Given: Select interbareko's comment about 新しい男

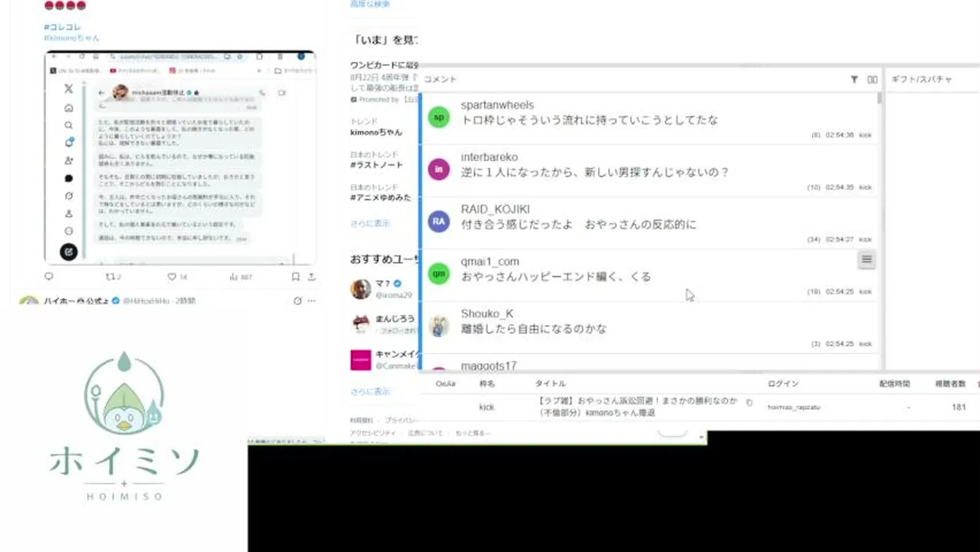Looking at the screenshot, I should tap(595, 172).
